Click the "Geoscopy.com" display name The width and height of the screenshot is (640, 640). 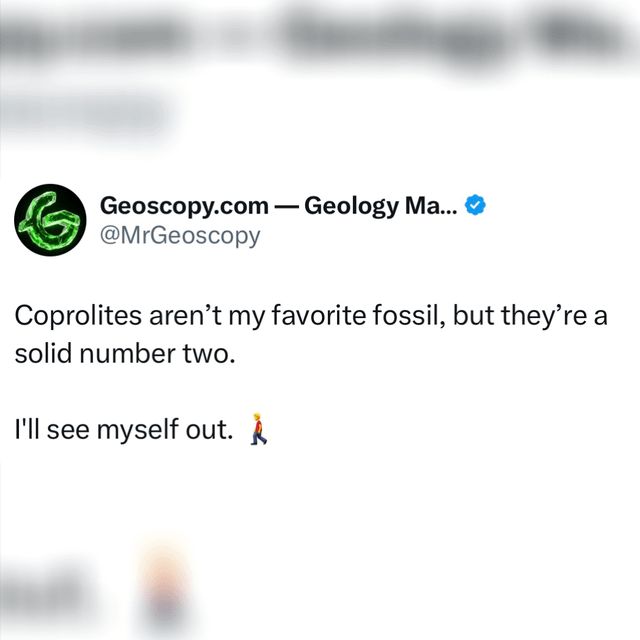[185, 207]
